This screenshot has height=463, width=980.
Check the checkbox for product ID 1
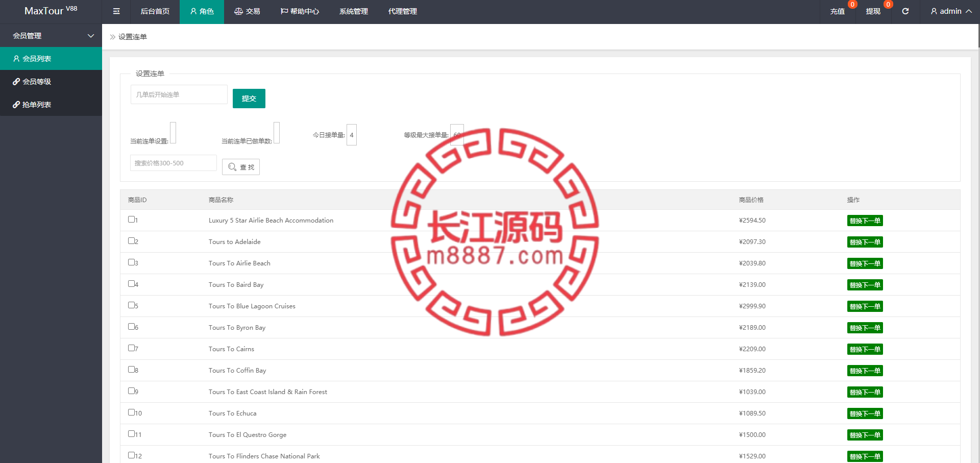[x=131, y=220]
